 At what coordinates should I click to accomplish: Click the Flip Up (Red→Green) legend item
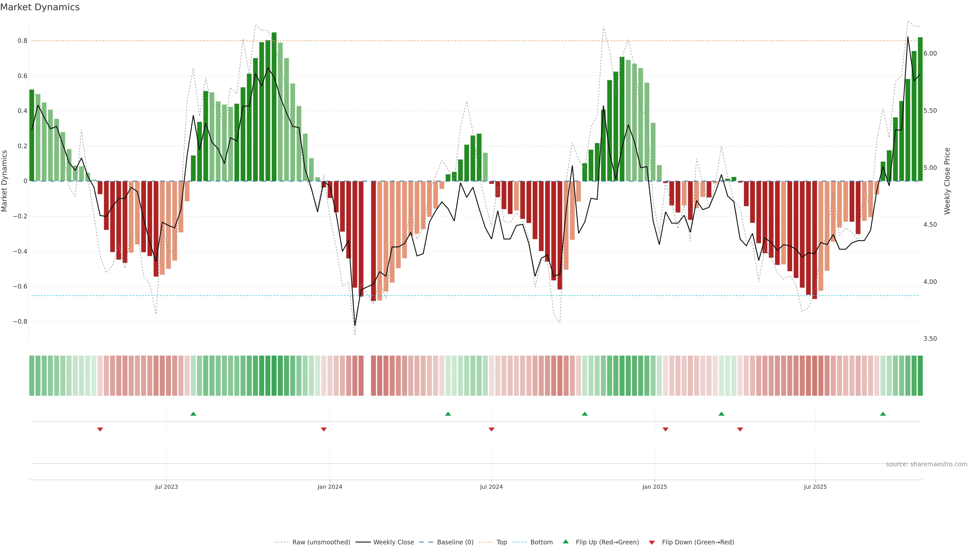click(x=607, y=542)
